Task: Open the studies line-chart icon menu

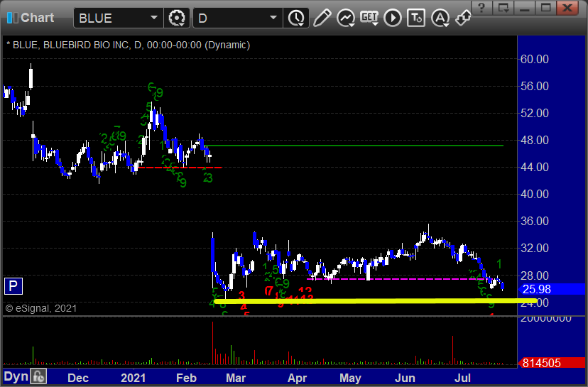Action: coord(346,18)
